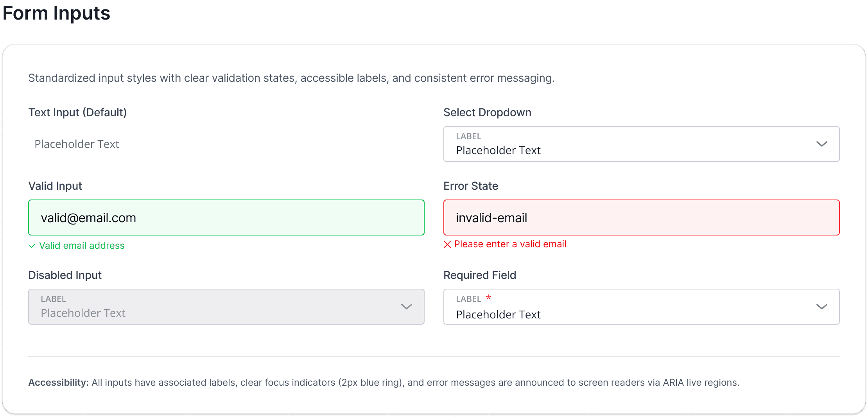Click the Select Dropdown chevron arrow
The height and width of the screenshot is (417, 868).
(x=821, y=144)
